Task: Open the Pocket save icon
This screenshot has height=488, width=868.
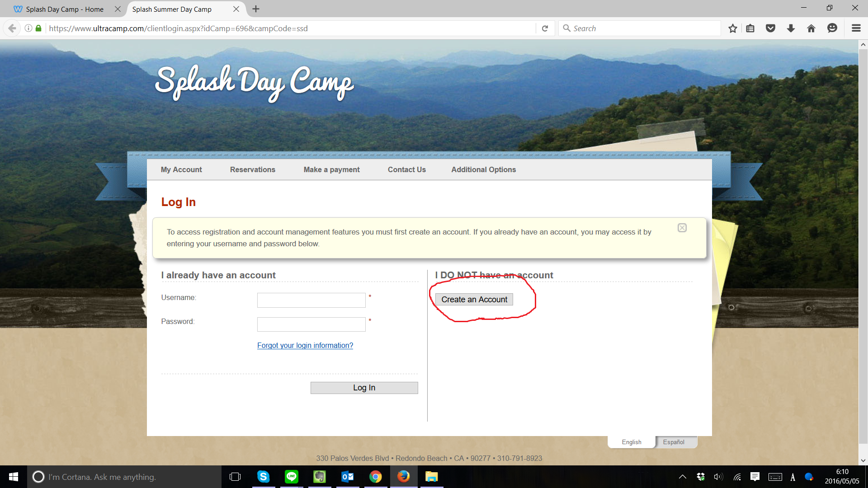Action: coord(770,28)
